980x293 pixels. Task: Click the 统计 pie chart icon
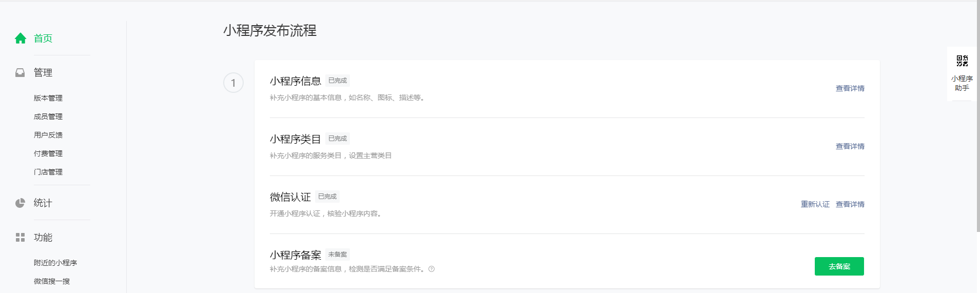[20, 203]
